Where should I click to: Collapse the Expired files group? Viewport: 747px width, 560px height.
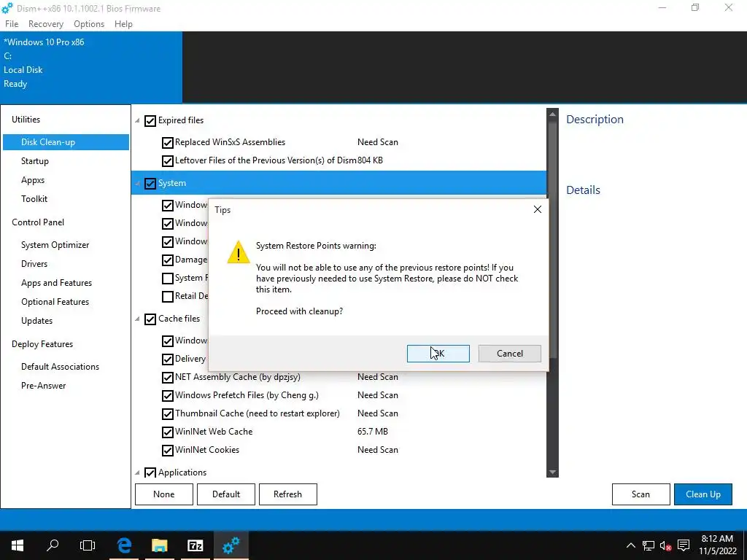tap(137, 120)
